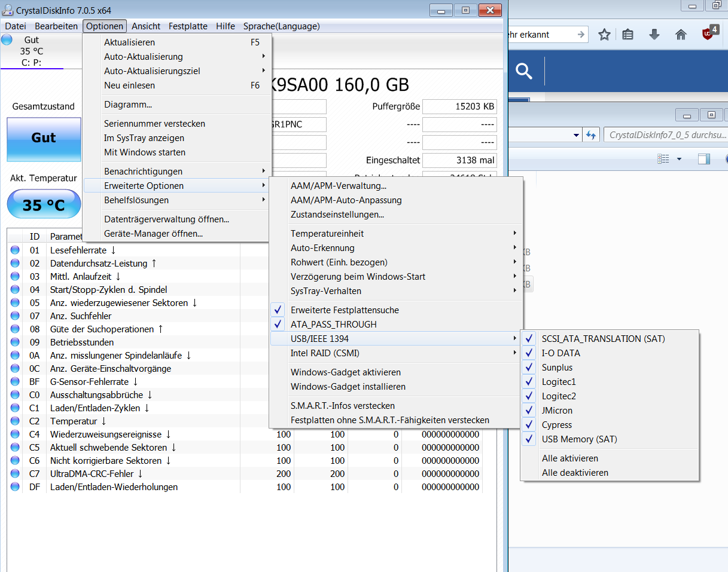Open the Explorer address bar dropdown arrow
The image size is (728, 572).
tap(577, 134)
